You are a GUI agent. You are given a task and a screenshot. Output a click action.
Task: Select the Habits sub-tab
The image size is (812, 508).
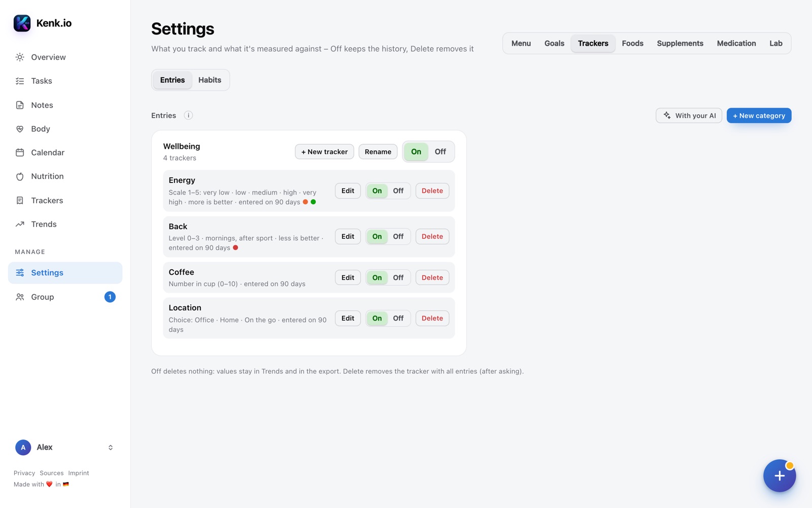[210, 80]
